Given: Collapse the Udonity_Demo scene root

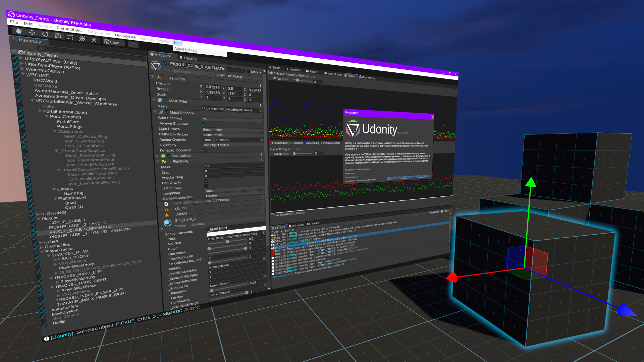Looking at the screenshot, I should pos(14,52).
